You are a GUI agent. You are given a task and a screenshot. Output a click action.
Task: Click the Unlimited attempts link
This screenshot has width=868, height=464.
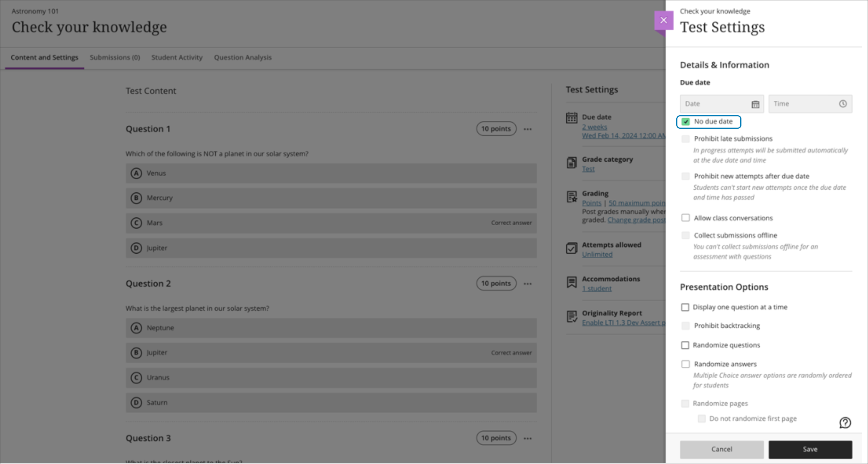(597, 255)
